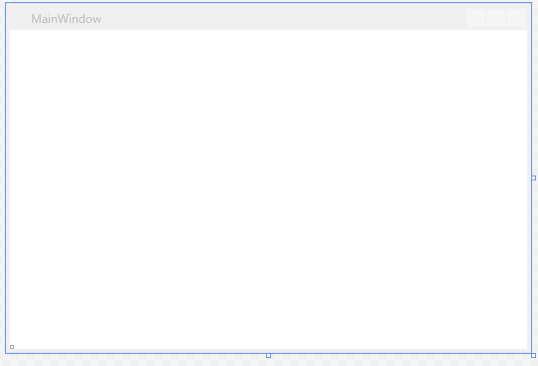Viewport: 538px width, 366px height.
Task: Click the small gray square at bottom-left corner
Action: (12, 347)
